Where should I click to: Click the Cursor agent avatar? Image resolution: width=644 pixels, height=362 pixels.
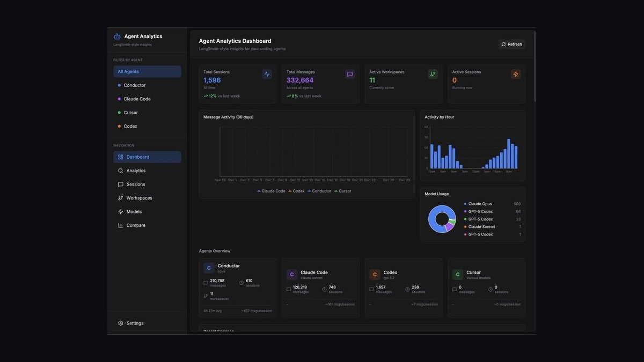[458, 275]
